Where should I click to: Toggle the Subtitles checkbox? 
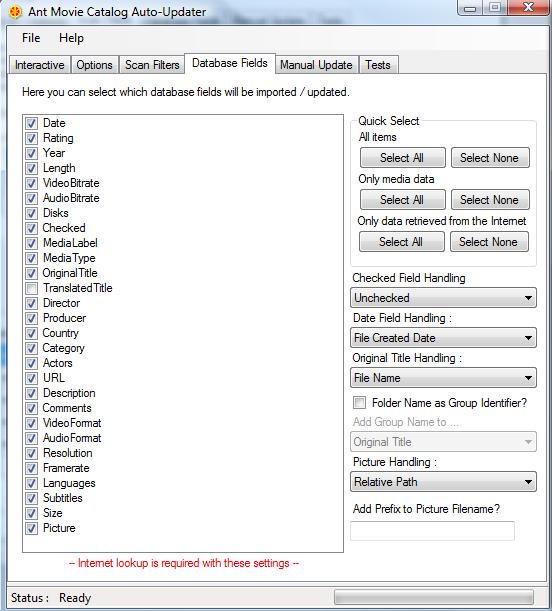point(32,498)
